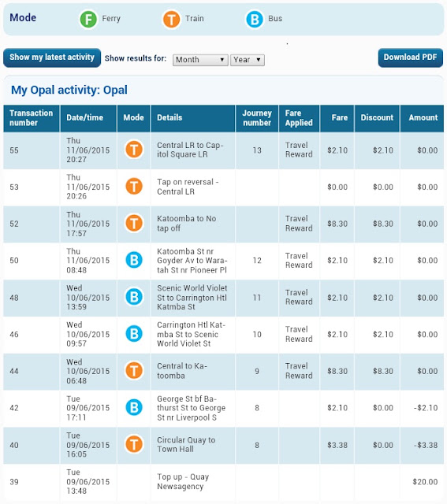
Task: Click Train icon in transaction 44 row
Action: [134, 371]
